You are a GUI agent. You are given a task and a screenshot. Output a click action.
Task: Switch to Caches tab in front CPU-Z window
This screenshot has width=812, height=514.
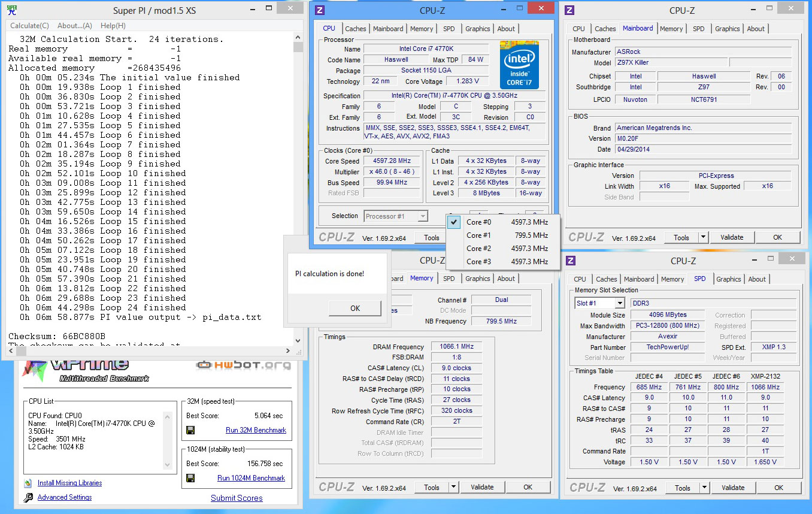[x=356, y=29]
